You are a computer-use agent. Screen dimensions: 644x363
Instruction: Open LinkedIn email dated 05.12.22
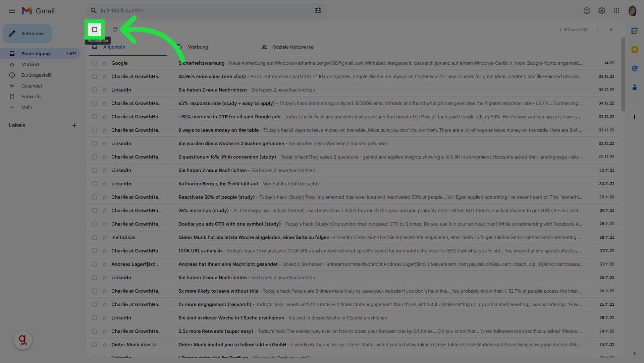tap(353, 90)
